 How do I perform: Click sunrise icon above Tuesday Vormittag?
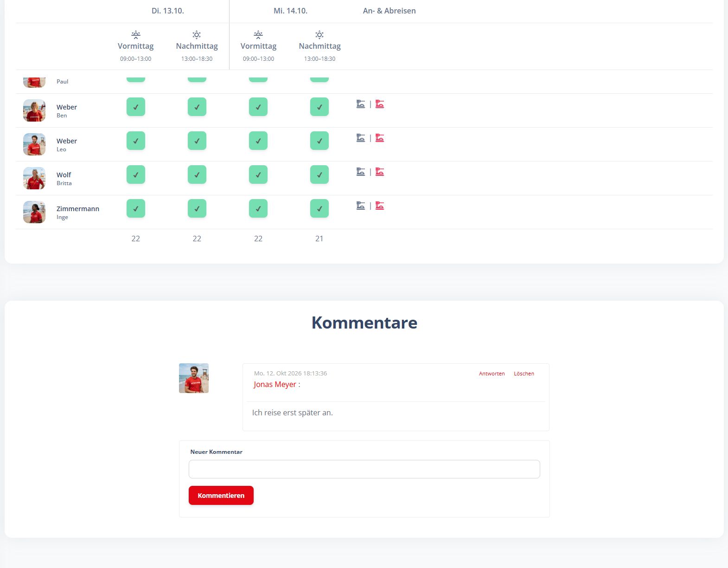click(136, 34)
